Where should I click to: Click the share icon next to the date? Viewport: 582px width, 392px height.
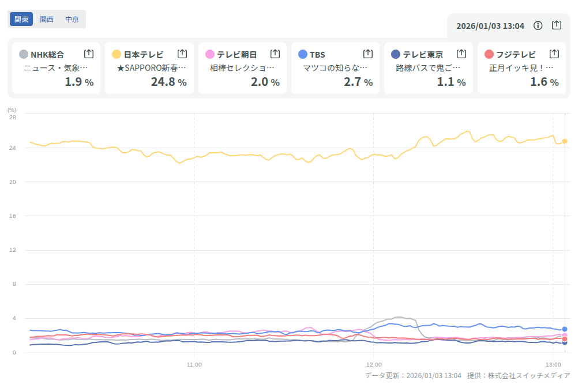pos(557,25)
